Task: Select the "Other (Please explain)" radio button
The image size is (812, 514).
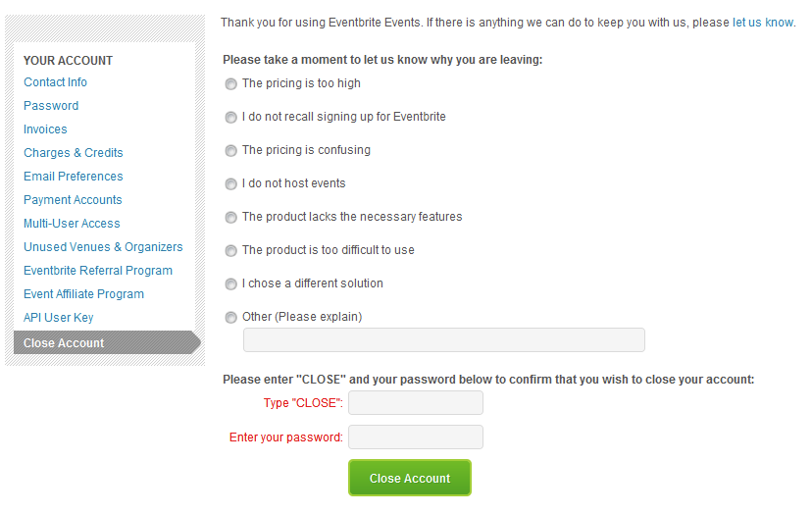Action: tap(231, 318)
